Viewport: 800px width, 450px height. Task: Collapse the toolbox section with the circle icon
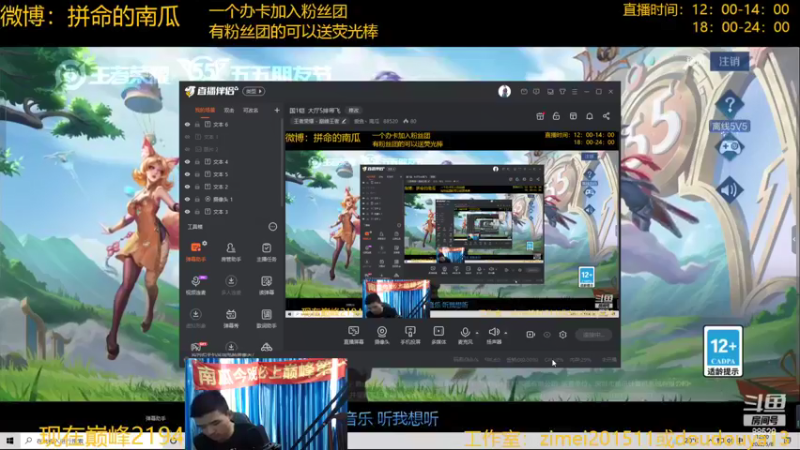pos(273,227)
